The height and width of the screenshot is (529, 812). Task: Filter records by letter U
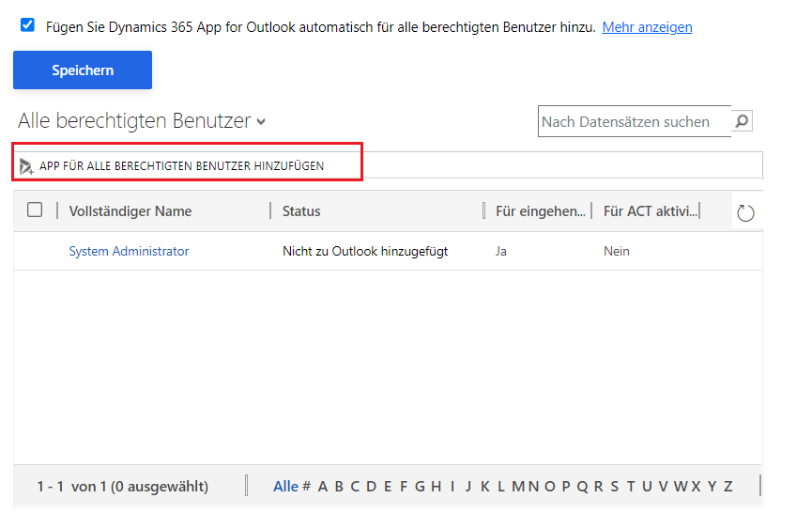point(647,487)
